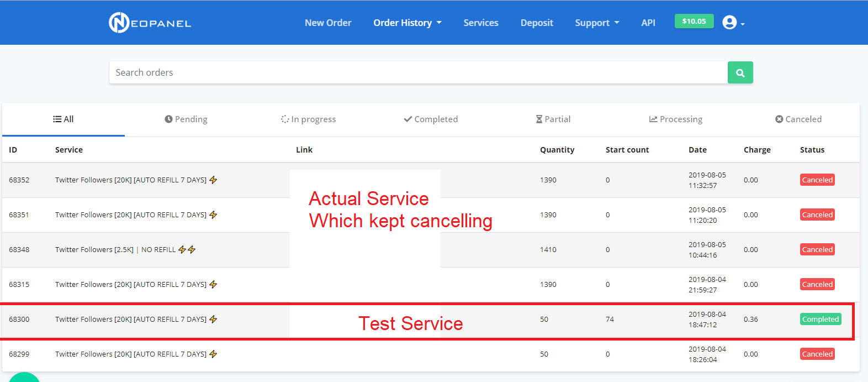Click order ID 68348
Viewport: 868px width, 382px height.
[19, 250]
